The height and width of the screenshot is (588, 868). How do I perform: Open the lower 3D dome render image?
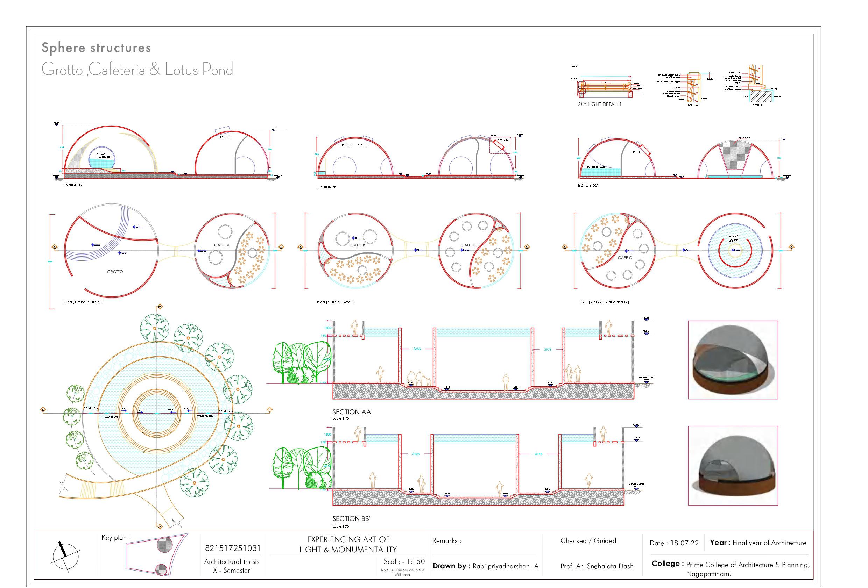point(733,466)
